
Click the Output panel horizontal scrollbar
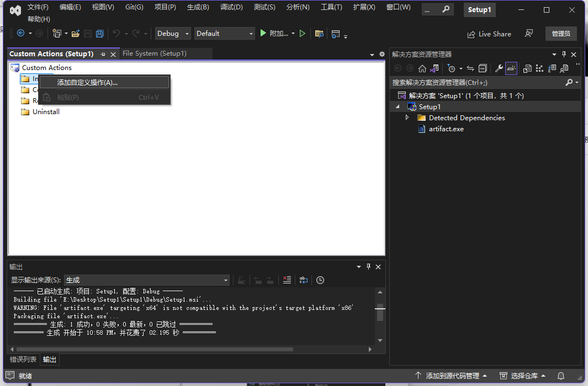pos(155,349)
